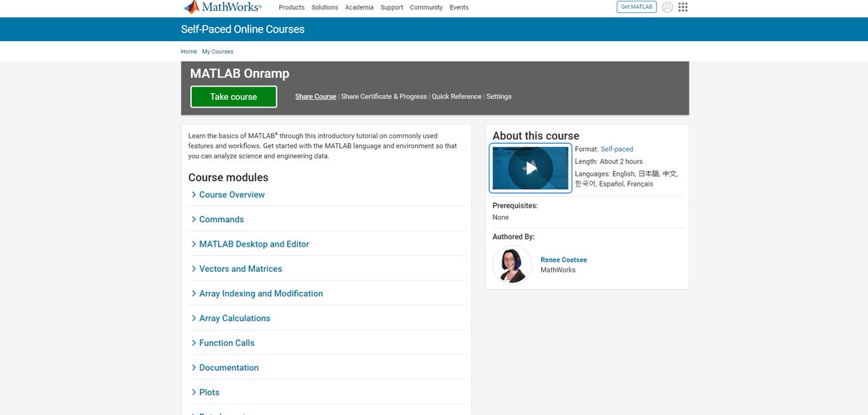Viewport: 868px width, 415px height.
Task: Click the 'Course modules' heading
Action: (x=229, y=177)
